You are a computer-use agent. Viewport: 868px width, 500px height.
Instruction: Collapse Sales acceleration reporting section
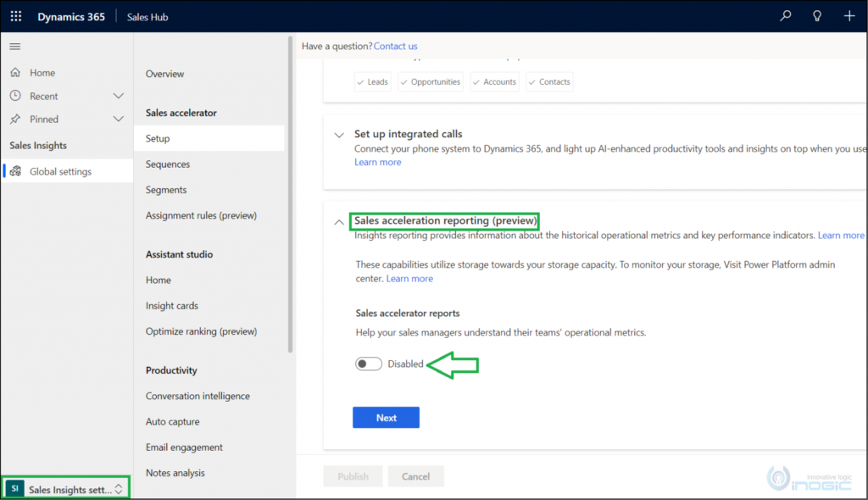coord(337,220)
